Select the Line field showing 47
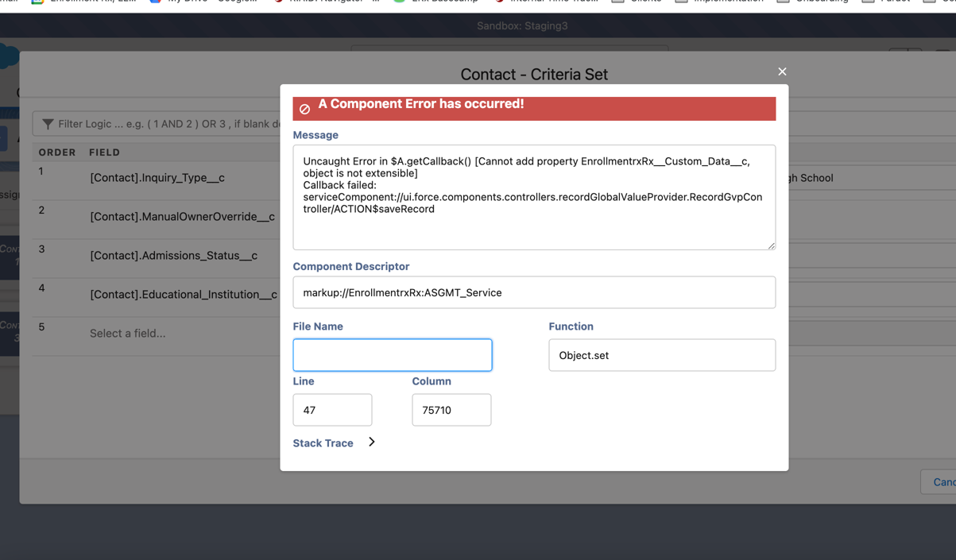956x560 pixels. [332, 410]
